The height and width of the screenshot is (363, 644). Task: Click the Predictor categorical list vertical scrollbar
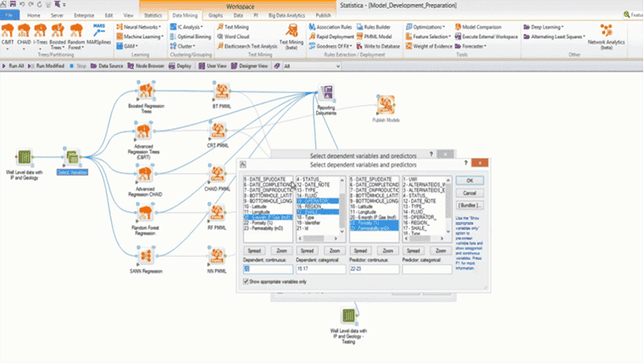[x=448, y=206]
